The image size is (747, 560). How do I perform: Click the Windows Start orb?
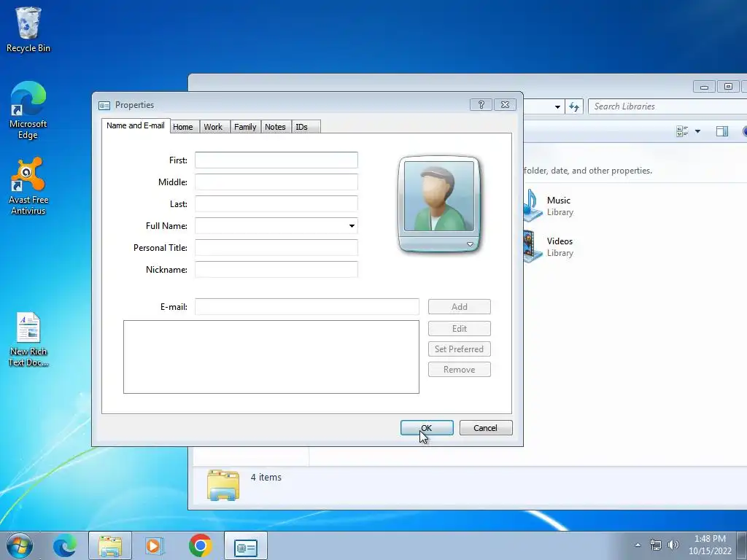tap(20, 545)
